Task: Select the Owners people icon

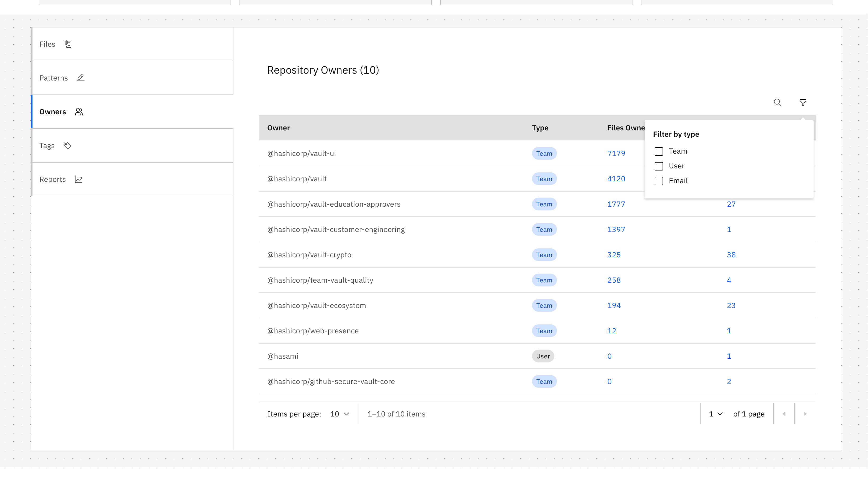Action: pos(78,111)
